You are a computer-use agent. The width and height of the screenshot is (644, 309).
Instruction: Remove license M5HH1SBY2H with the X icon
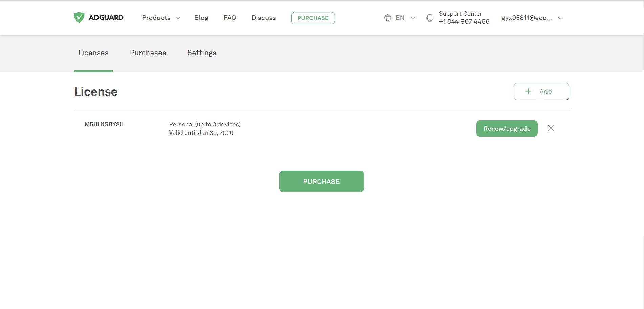click(x=551, y=128)
